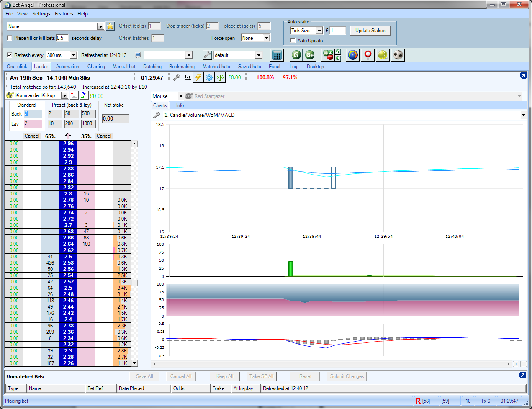Toggle the lightning bolt icon
The width and height of the screenshot is (532, 409).
(x=198, y=77)
